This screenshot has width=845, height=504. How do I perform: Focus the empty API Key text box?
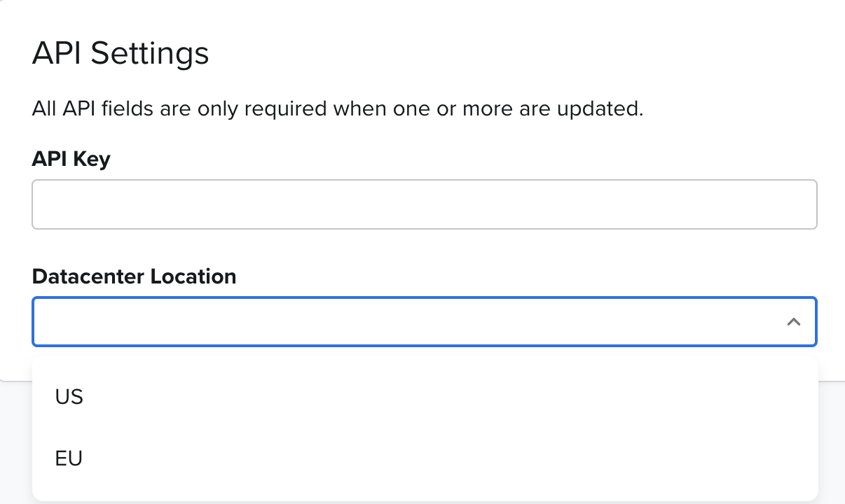click(424, 204)
